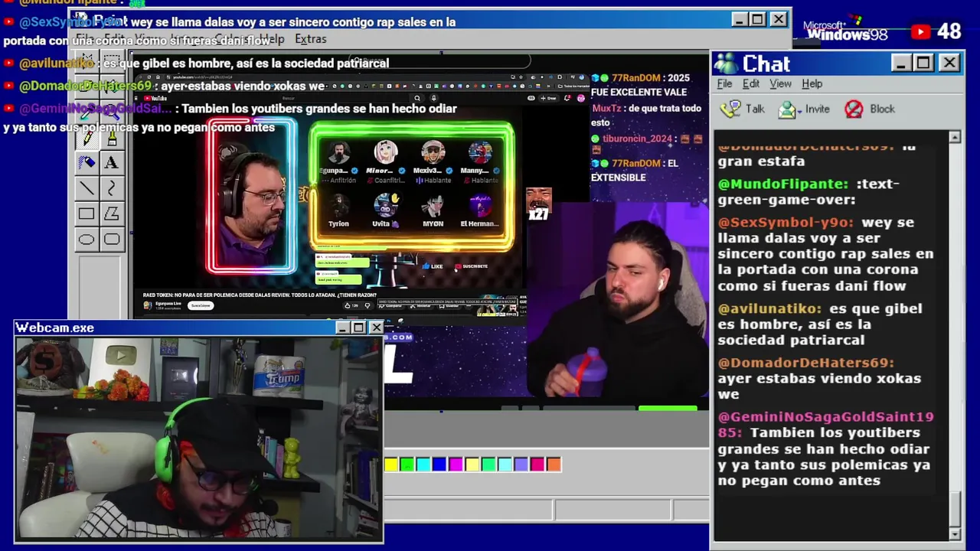The width and height of the screenshot is (980, 551).
Task: Select the Brush tool in Paint
Action: (112, 139)
